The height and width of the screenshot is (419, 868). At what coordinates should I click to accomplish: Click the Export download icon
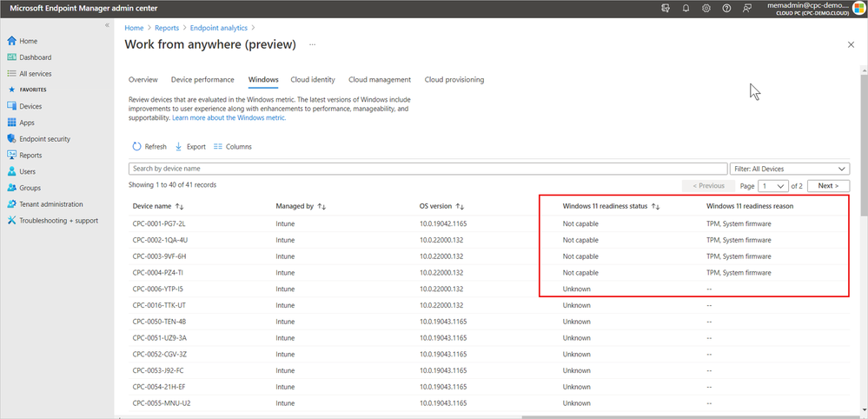[x=178, y=147]
